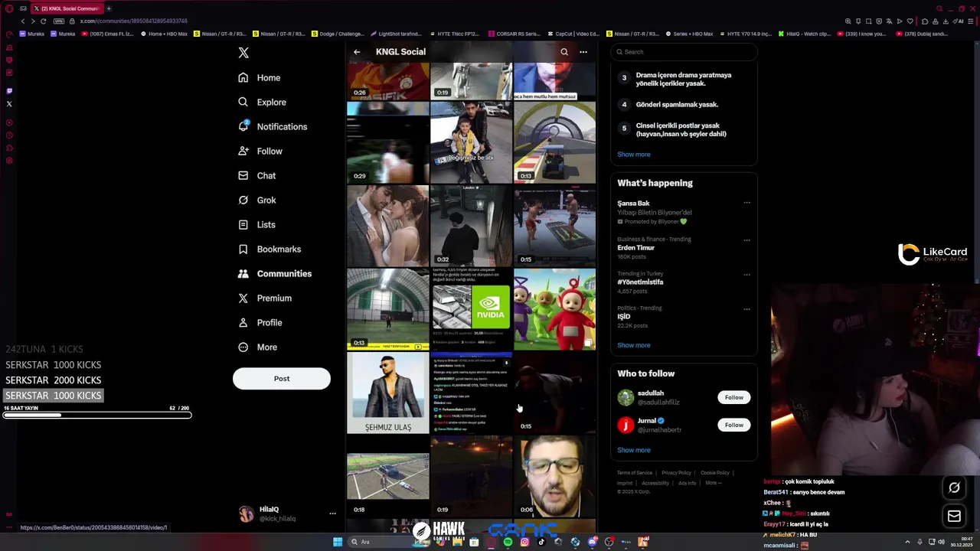Image resolution: width=980 pixels, height=551 pixels.
Task: Open the 0:15 boxing ring video thumbnail
Action: coord(554,226)
